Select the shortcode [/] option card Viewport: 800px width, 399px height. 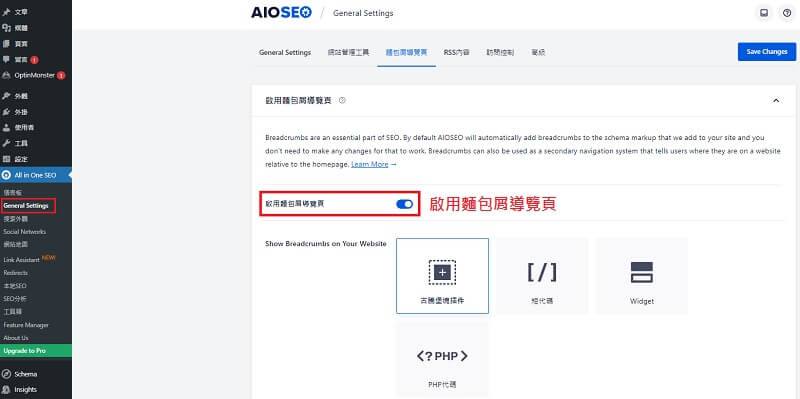point(542,276)
